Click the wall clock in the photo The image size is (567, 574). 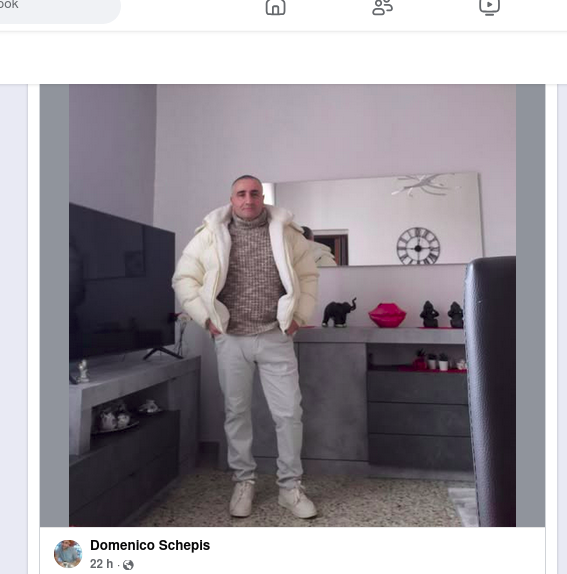[418, 246]
